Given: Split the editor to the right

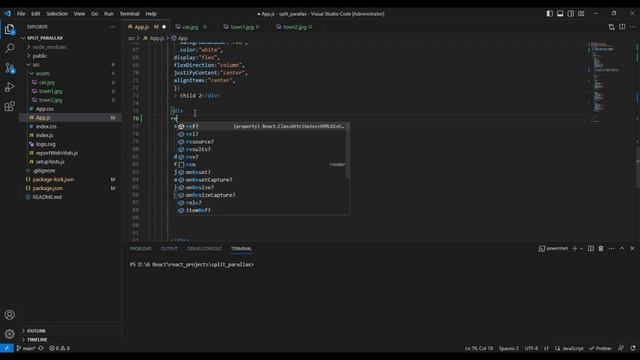Looking at the screenshot, I should tap(622, 27).
